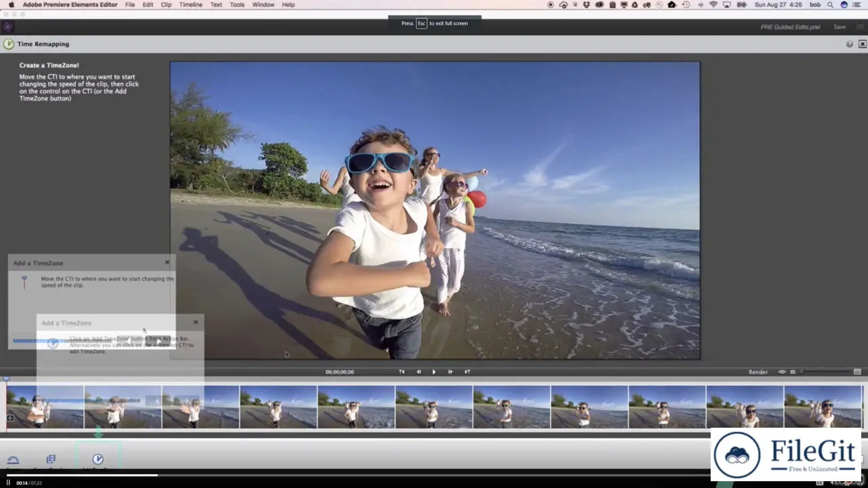Click the Wi-Fi icon in the menu bar
Screen dimensions: 868x488
click(x=713, y=5)
